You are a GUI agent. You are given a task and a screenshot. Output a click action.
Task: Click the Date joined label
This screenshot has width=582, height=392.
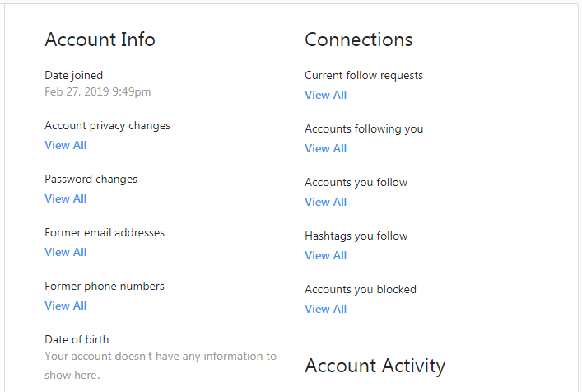click(73, 76)
